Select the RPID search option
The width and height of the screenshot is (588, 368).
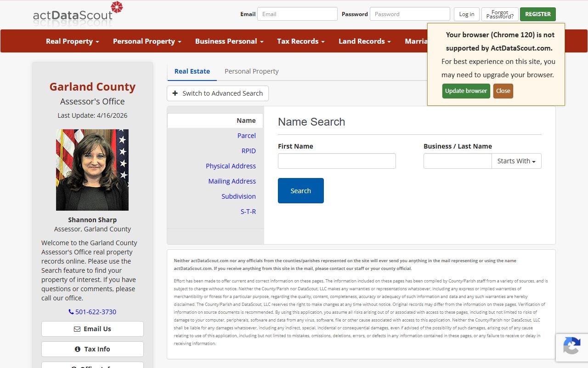tap(249, 151)
